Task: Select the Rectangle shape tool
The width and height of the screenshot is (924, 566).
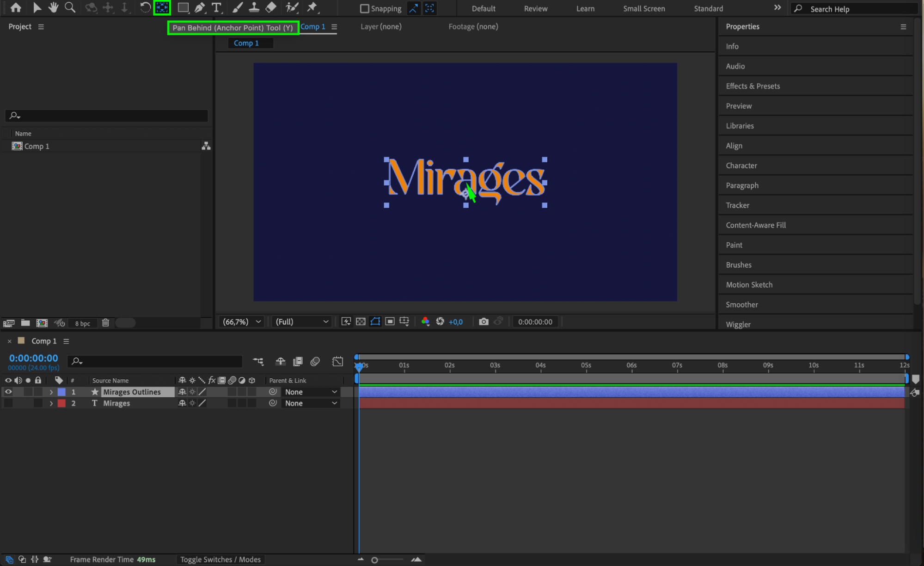Action: coord(183,7)
